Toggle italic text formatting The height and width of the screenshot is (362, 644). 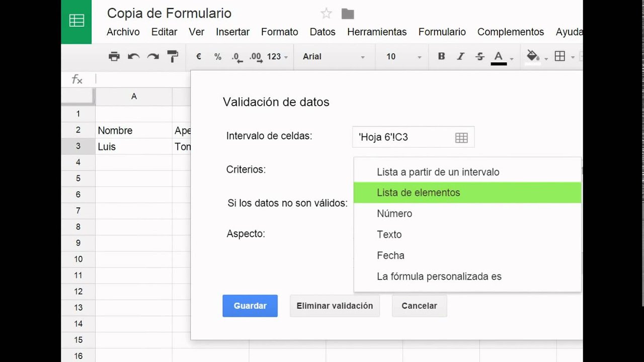[460, 56]
